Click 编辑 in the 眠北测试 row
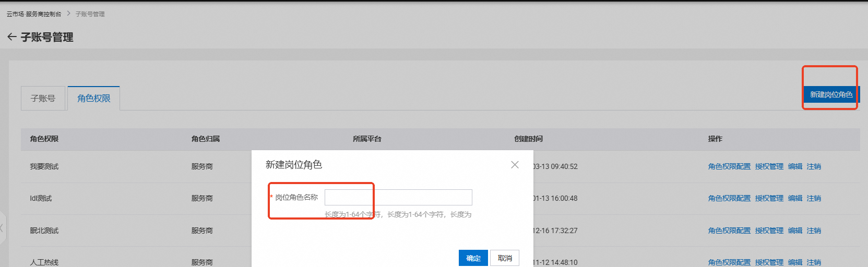Screen dimensions: 868x267 (x=795, y=230)
